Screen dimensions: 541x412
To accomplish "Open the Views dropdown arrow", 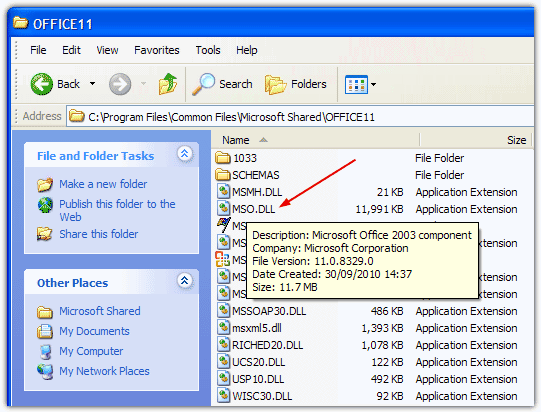I will 373,84.
